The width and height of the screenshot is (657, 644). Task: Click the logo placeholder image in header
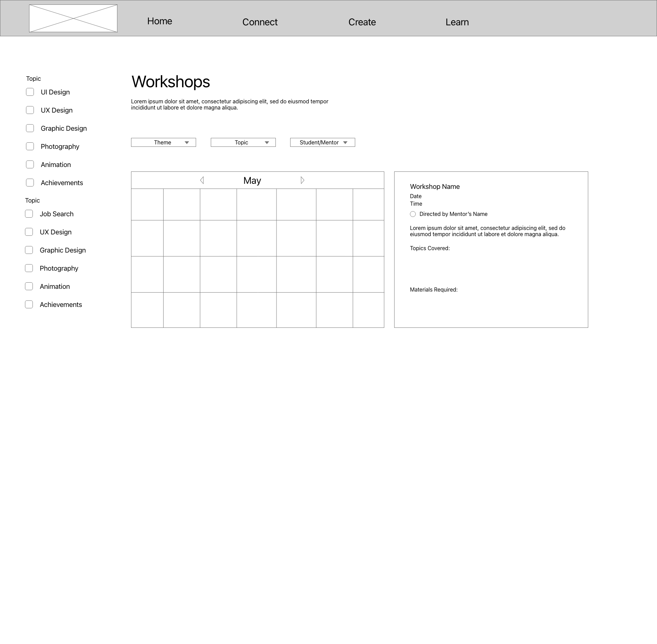tap(73, 18)
